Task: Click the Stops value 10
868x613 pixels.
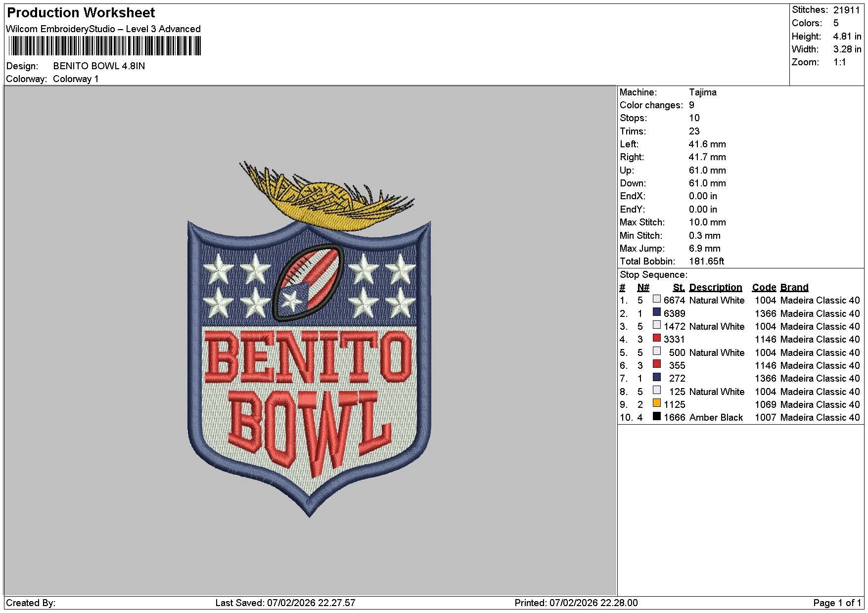Action: click(x=694, y=118)
